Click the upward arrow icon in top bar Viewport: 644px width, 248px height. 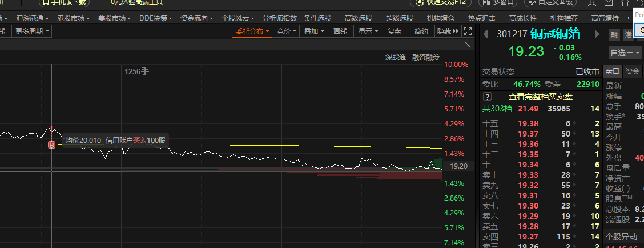625,2
